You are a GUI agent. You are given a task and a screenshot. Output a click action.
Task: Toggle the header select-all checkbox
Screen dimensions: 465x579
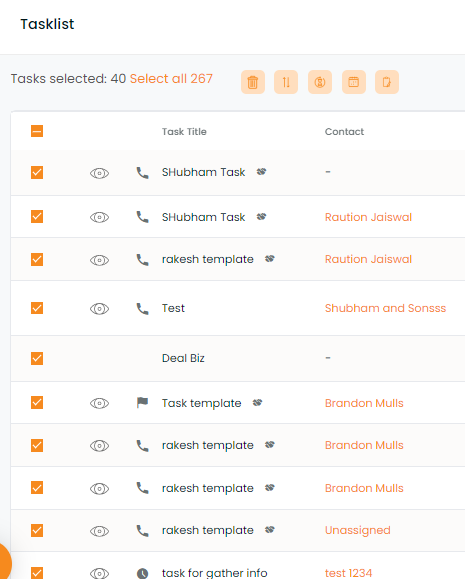pos(37,131)
